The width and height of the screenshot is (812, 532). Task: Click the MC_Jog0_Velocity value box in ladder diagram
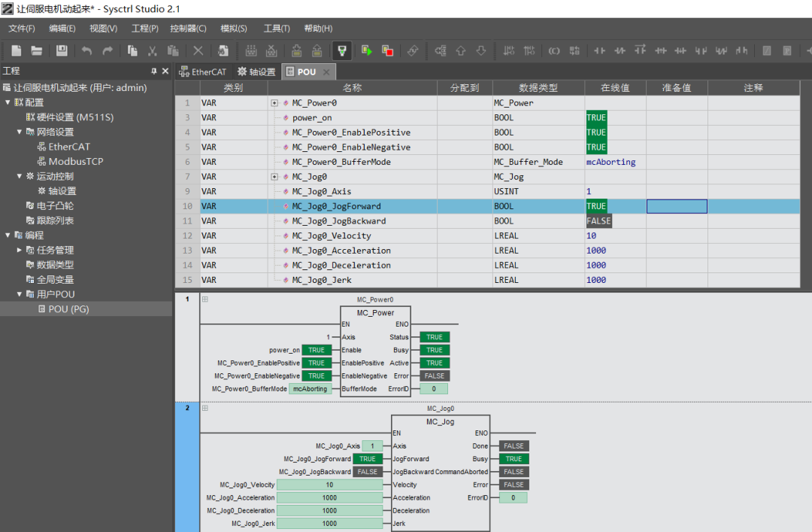click(329, 485)
